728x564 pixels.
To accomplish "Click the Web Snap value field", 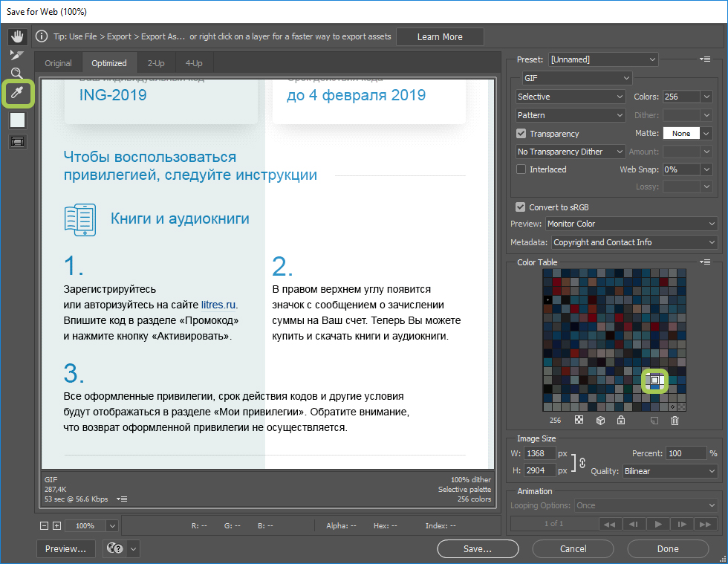I will point(681,169).
